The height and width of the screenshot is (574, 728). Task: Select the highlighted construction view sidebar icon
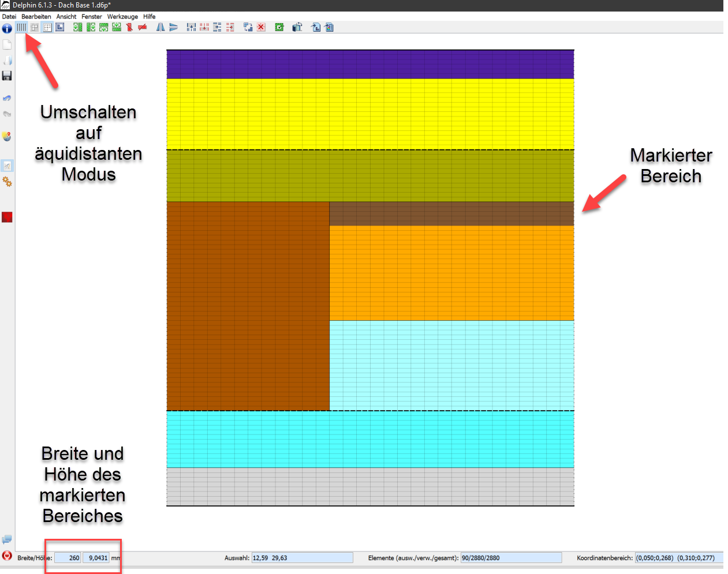pyautogui.click(x=7, y=166)
